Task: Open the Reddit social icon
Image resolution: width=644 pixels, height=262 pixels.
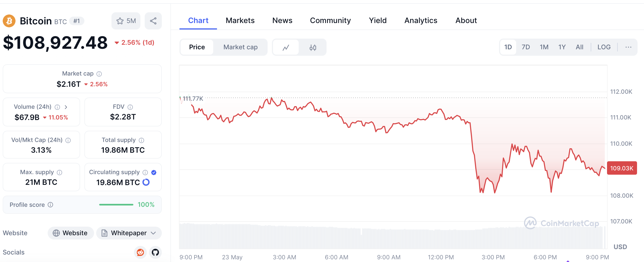Action: tap(140, 252)
